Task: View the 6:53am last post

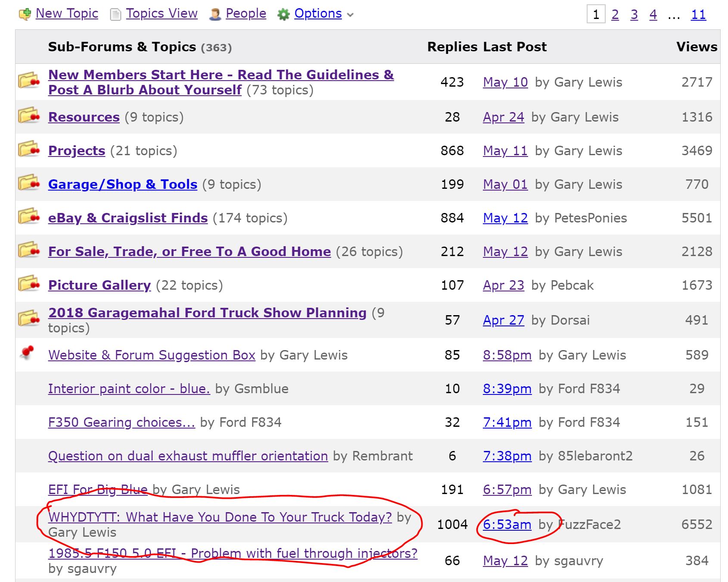Action: (x=507, y=525)
